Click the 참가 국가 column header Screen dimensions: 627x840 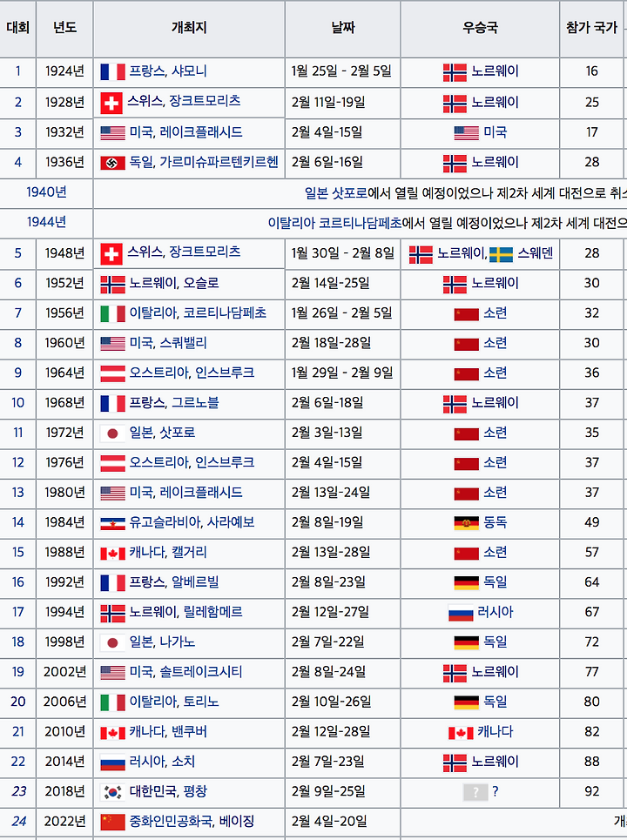591,28
